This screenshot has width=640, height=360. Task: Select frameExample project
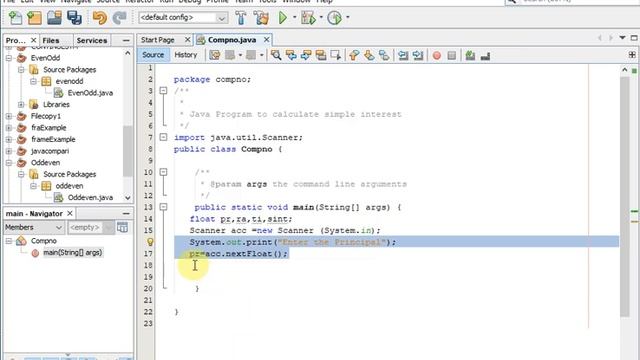click(53, 140)
